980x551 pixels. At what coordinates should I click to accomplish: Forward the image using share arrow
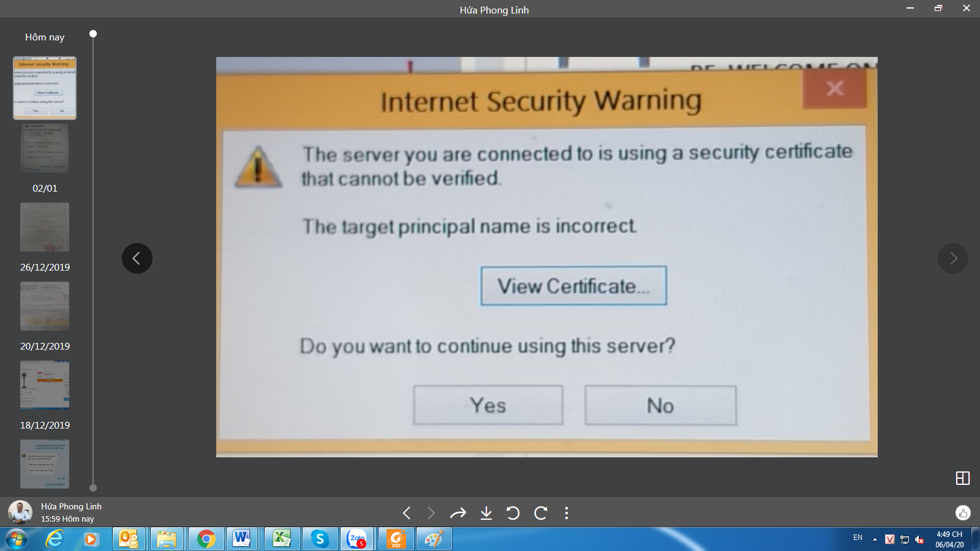(x=458, y=513)
